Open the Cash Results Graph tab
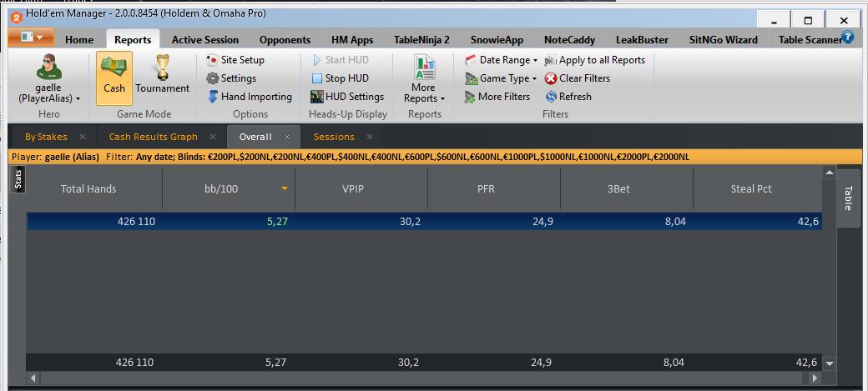The height and width of the screenshot is (391, 868). pos(154,137)
